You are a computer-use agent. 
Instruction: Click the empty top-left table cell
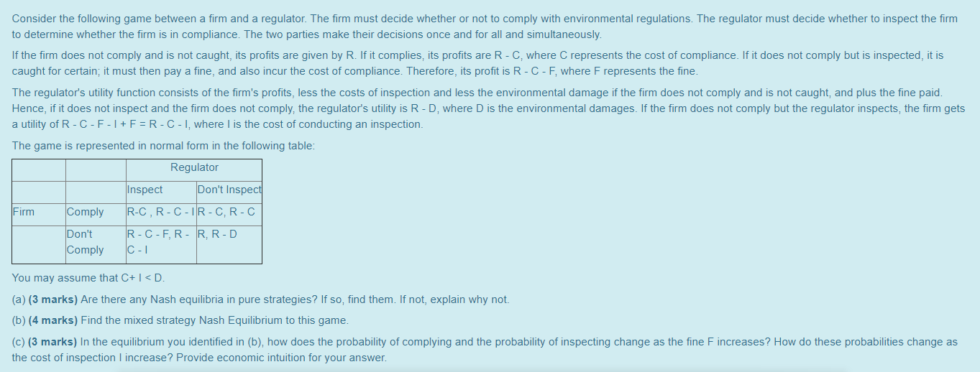(39, 170)
